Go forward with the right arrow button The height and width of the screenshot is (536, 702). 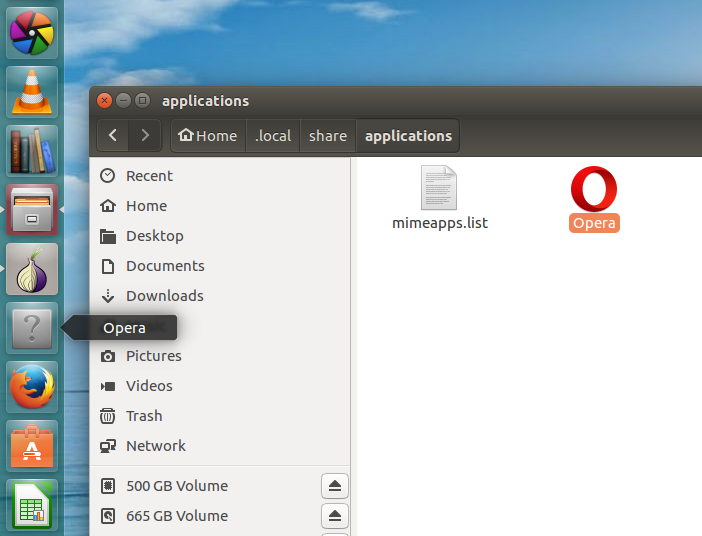[145, 135]
